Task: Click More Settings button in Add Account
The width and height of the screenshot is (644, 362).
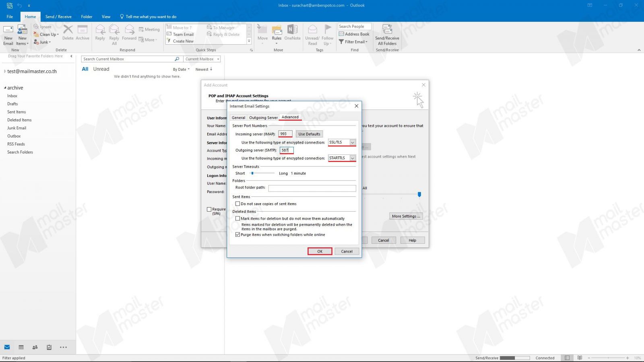Action: 406,216
